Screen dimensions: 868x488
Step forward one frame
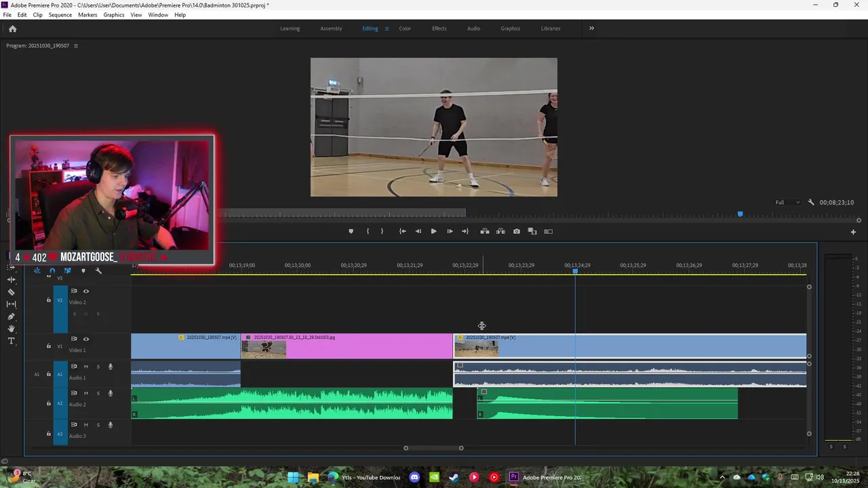pos(450,231)
